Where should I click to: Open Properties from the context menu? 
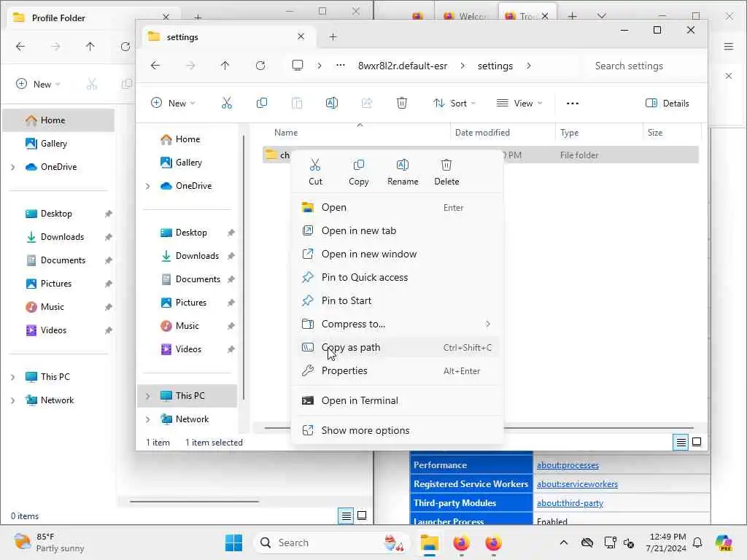tap(397, 371)
